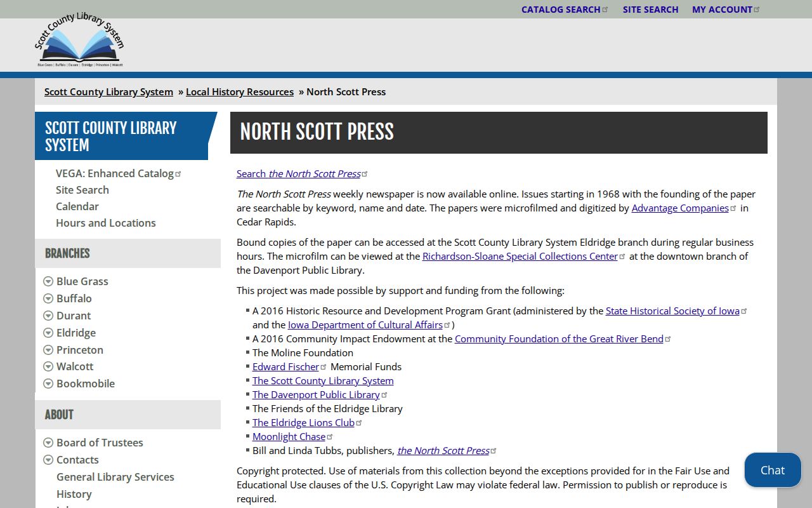Select the Board of Trustees sidebar link
Screen dimensions: 812x508
[100, 443]
